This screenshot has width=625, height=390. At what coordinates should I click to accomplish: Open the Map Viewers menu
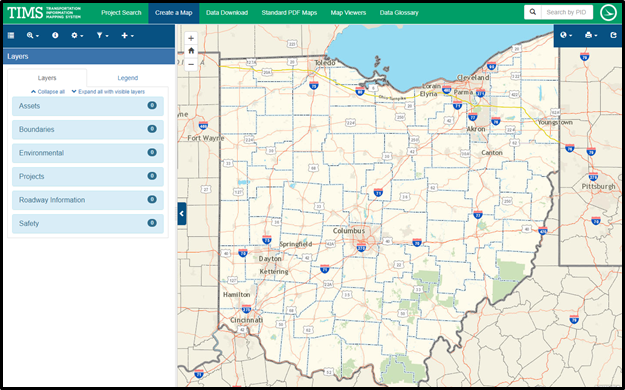click(348, 13)
